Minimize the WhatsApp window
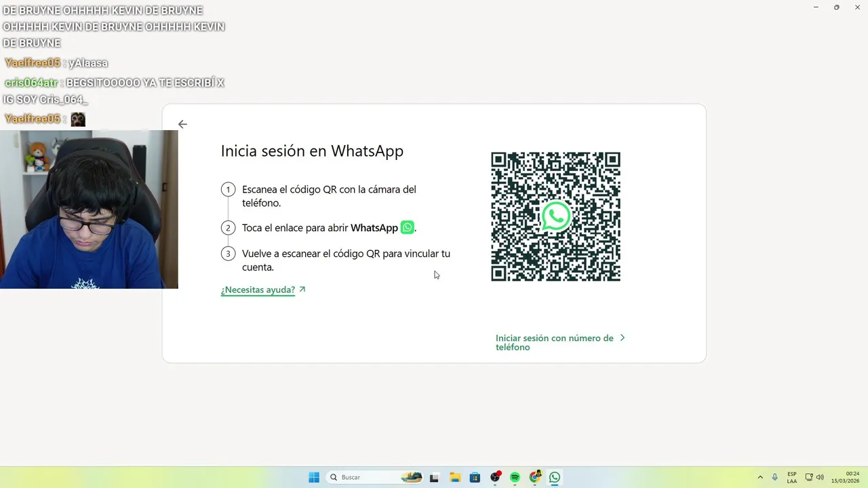 815,7
